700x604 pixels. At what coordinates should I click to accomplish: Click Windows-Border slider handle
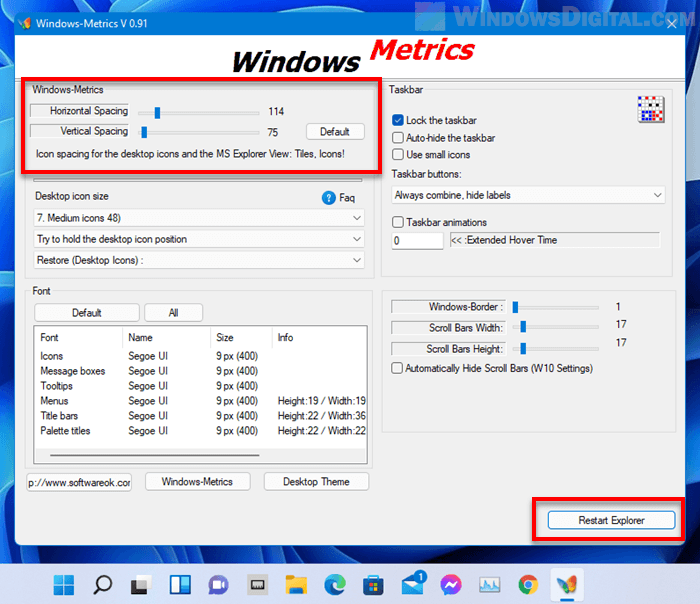[515, 307]
